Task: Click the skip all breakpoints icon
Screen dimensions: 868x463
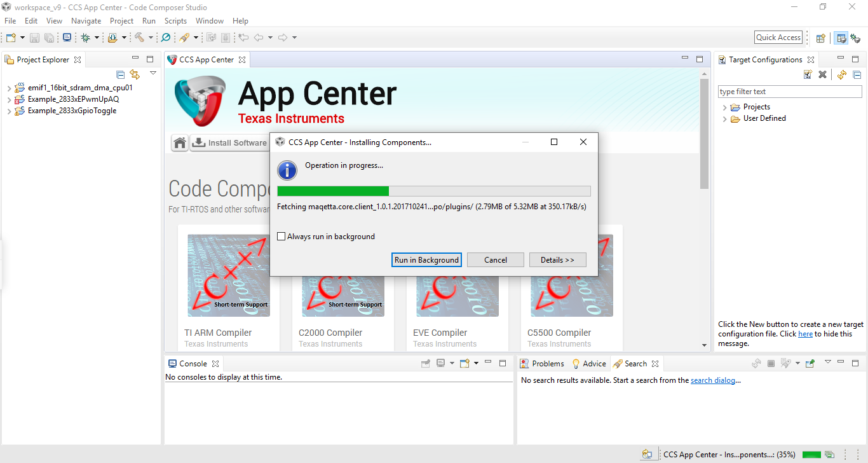Action: click(166, 38)
